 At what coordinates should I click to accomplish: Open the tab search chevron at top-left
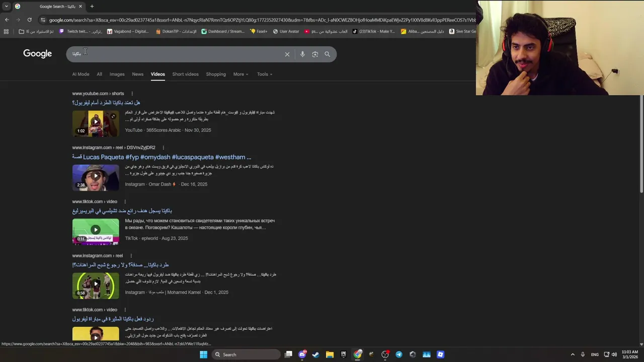point(7,7)
